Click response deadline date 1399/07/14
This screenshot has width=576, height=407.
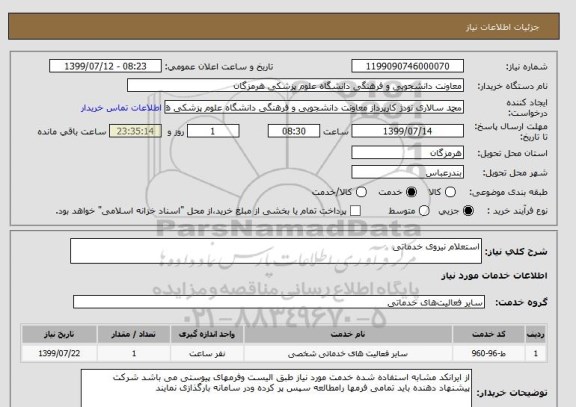click(x=407, y=131)
